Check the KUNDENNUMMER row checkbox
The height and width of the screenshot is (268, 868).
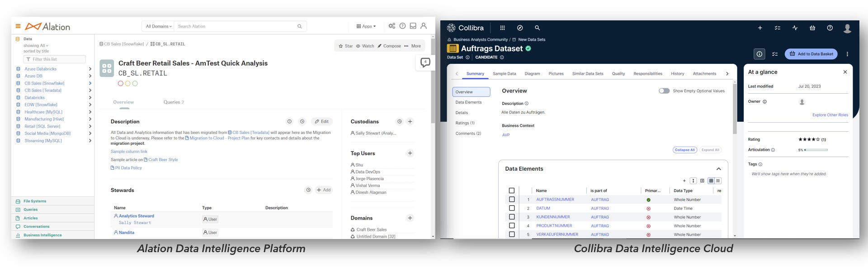point(512,217)
